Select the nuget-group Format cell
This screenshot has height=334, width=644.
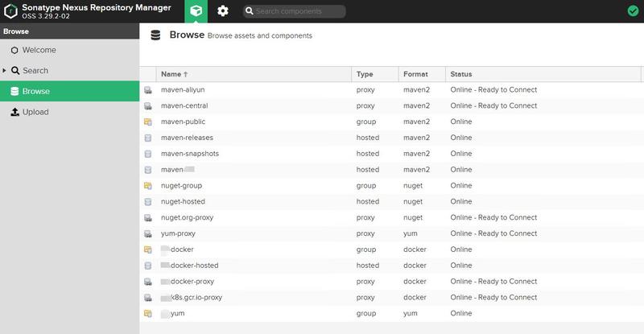(422, 186)
